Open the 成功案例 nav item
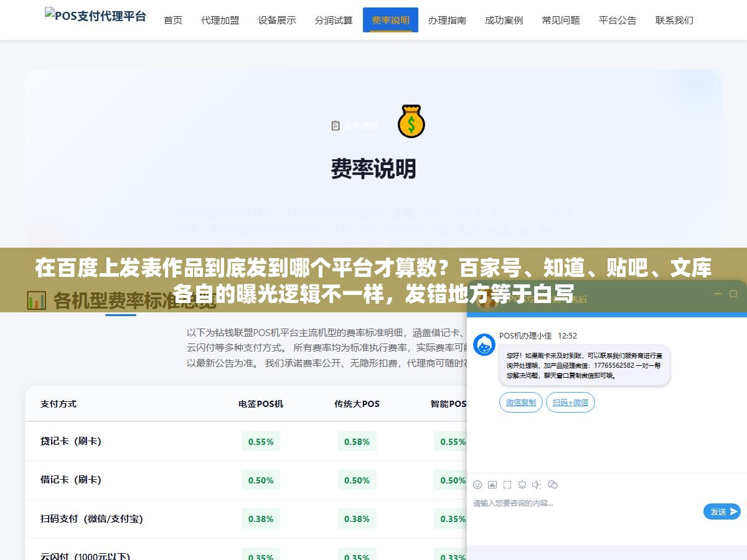 coord(504,20)
